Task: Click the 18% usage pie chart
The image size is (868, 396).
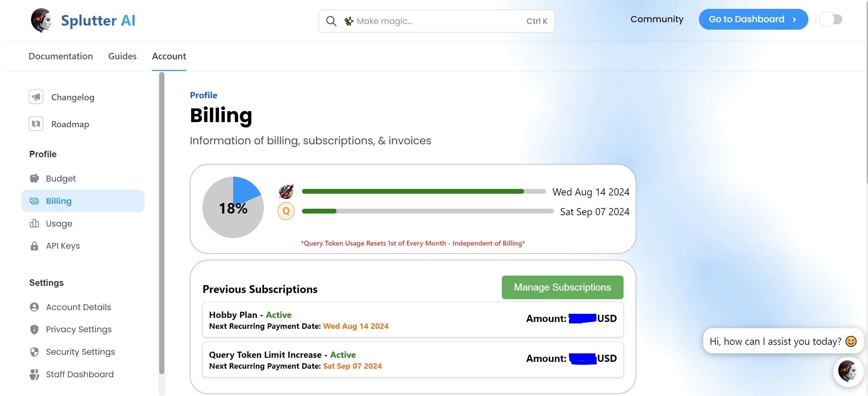Action: pos(233,207)
